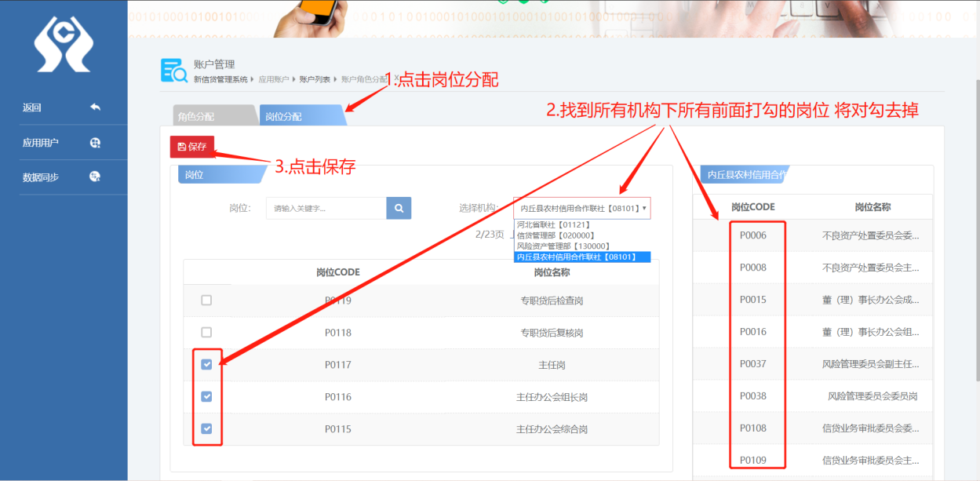Click the 数据同步 sync icon in sidebar
Image resolution: width=980 pixels, height=481 pixels.
coord(95,177)
